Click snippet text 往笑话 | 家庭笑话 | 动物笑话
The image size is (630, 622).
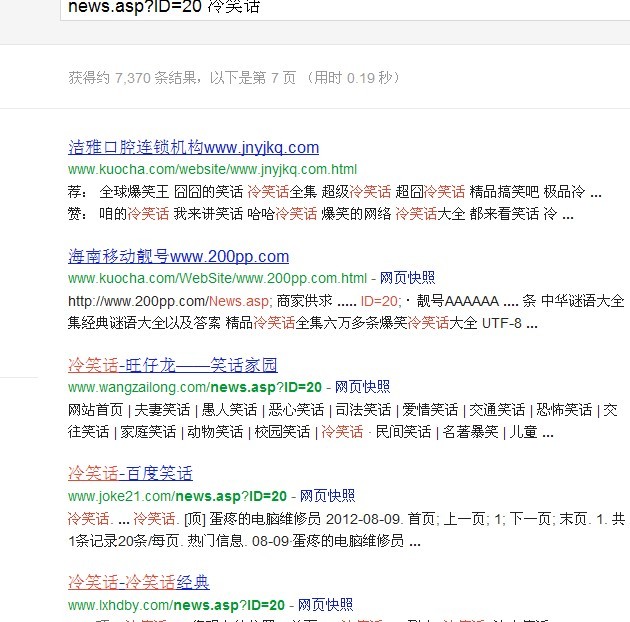coord(155,432)
